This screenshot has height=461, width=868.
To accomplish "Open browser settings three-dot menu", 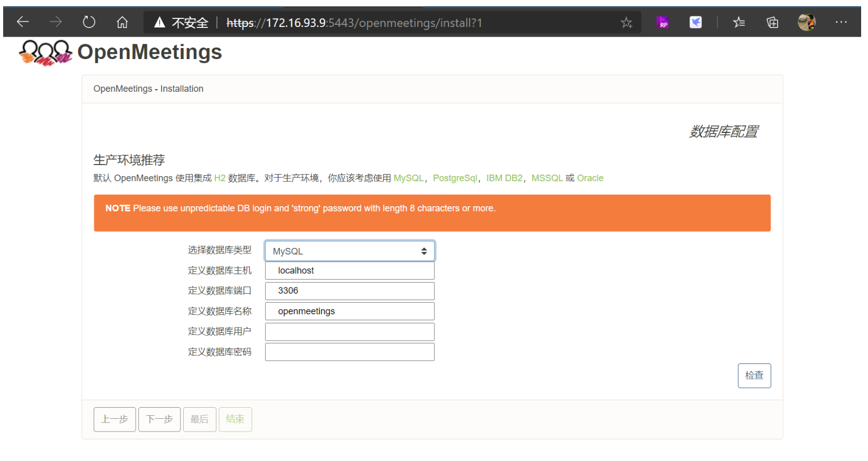I will (x=841, y=22).
